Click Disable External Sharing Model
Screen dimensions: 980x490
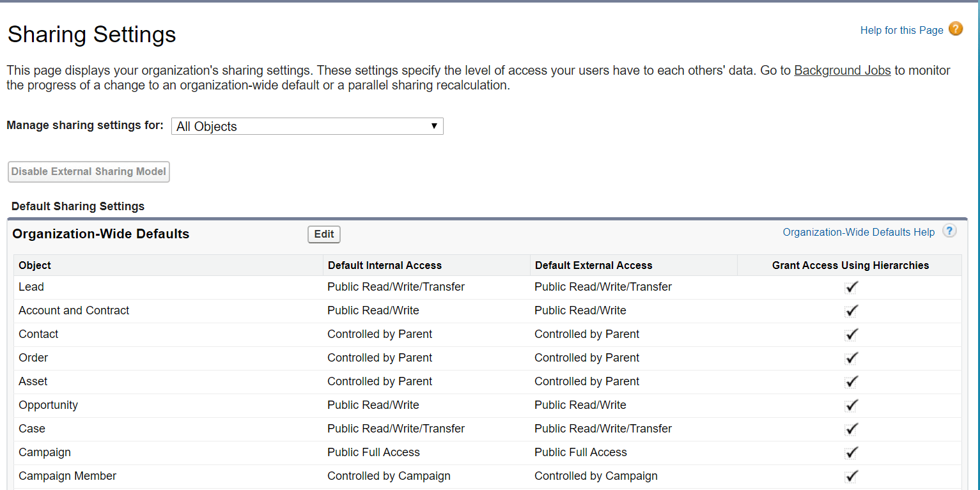(x=88, y=171)
